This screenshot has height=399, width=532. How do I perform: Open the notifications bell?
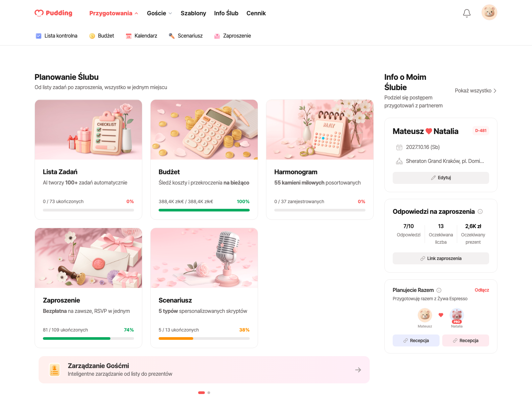(467, 13)
